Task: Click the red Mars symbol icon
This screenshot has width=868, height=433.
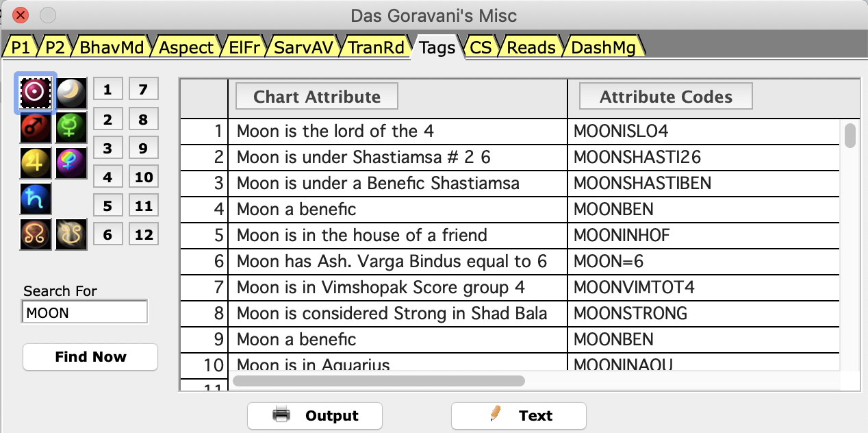Action: click(36, 127)
